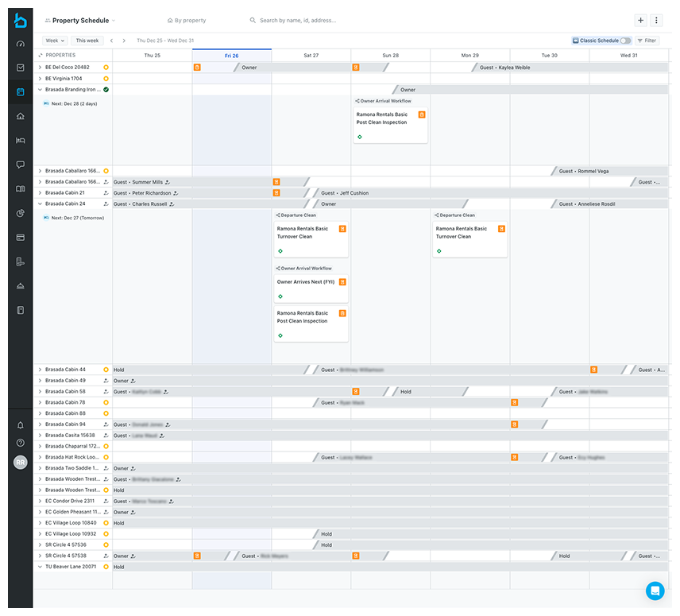
Task: Open the Week view dropdown
Action: click(55, 41)
